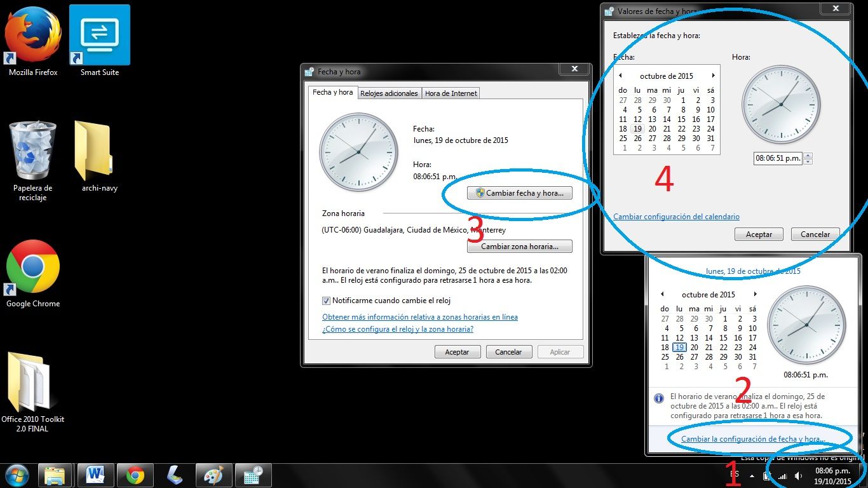Open the ¿Cómo se configura el reloj y la zona horaria? link
Screen dimensions: 868x488
[398, 329]
